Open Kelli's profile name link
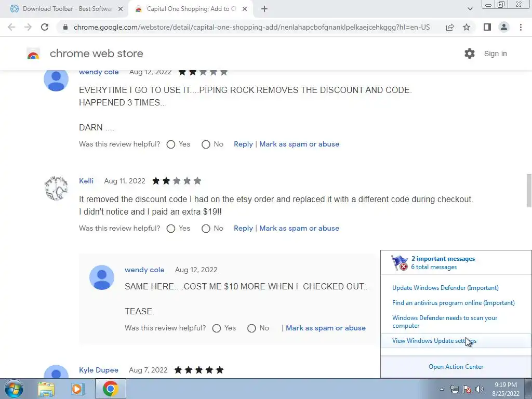The image size is (532, 399). (x=86, y=181)
